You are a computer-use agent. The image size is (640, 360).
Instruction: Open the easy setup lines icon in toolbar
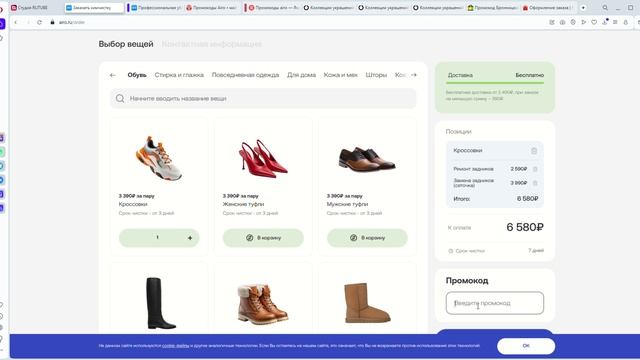pos(615,22)
